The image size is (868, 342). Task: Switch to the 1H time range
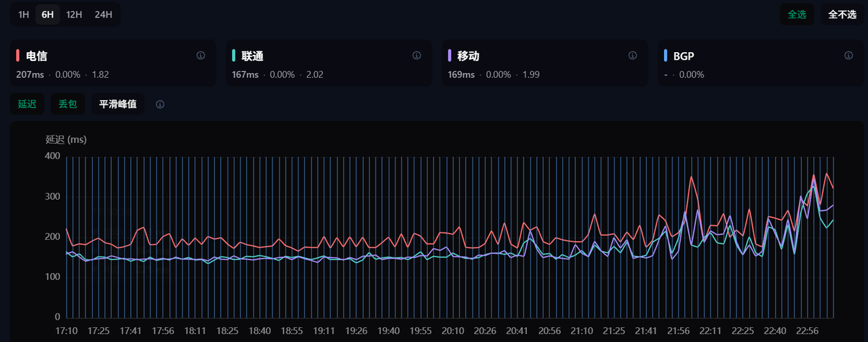coord(24,14)
